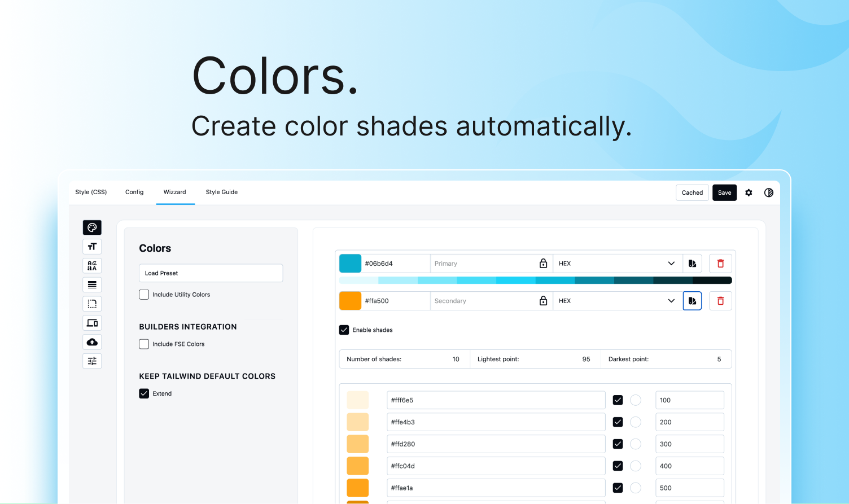Uncheck the checkbox for shade #ffd280
This screenshot has width=849, height=504.
pos(618,444)
